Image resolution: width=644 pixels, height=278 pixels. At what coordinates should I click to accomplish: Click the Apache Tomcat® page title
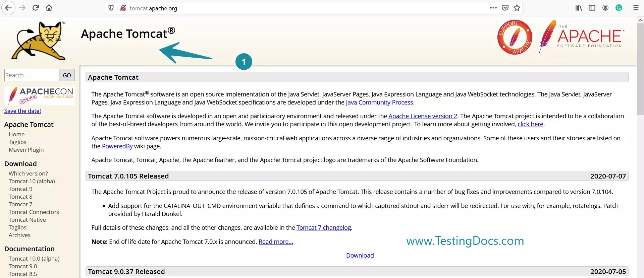coord(128,33)
